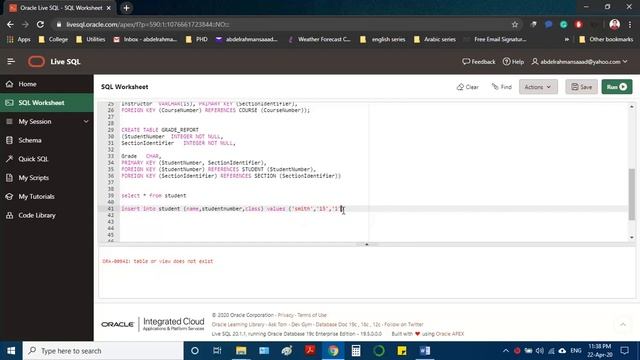Open the Help menu
640x360 pixels.
click(513, 62)
